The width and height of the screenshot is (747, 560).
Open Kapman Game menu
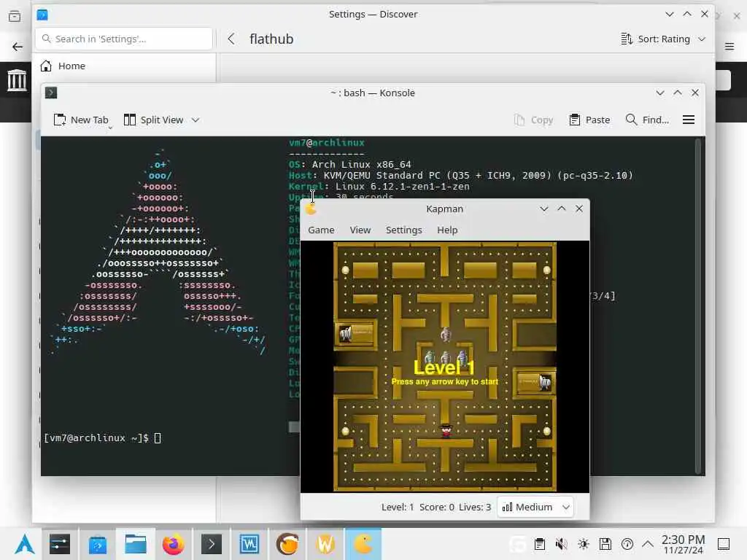321,230
